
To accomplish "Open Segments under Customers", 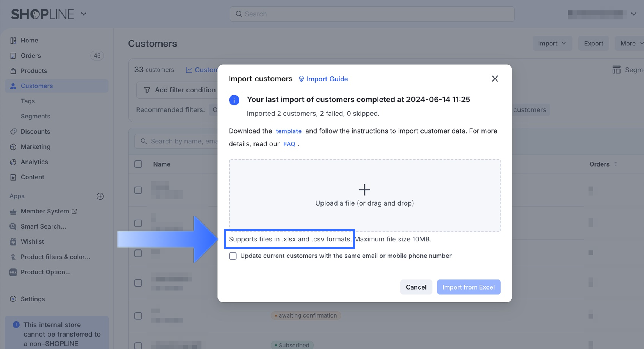I will [x=35, y=116].
